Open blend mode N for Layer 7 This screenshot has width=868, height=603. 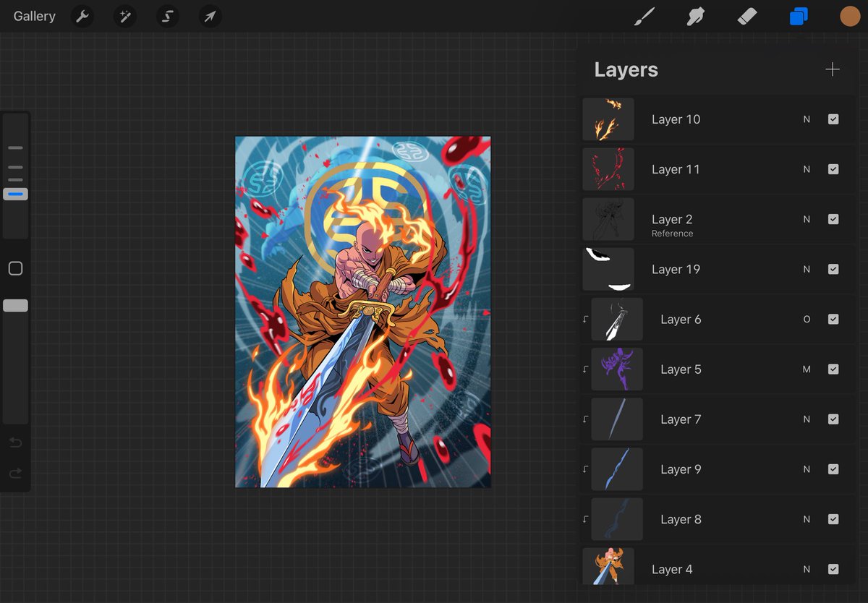pyautogui.click(x=807, y=419)
